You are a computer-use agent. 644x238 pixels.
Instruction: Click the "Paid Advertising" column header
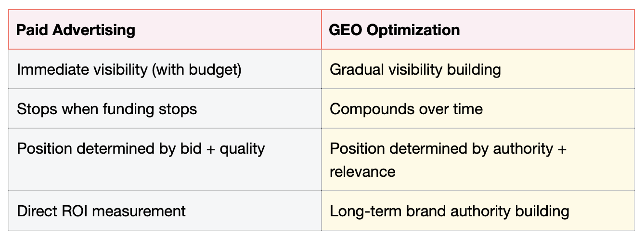[x=76, y=30]
